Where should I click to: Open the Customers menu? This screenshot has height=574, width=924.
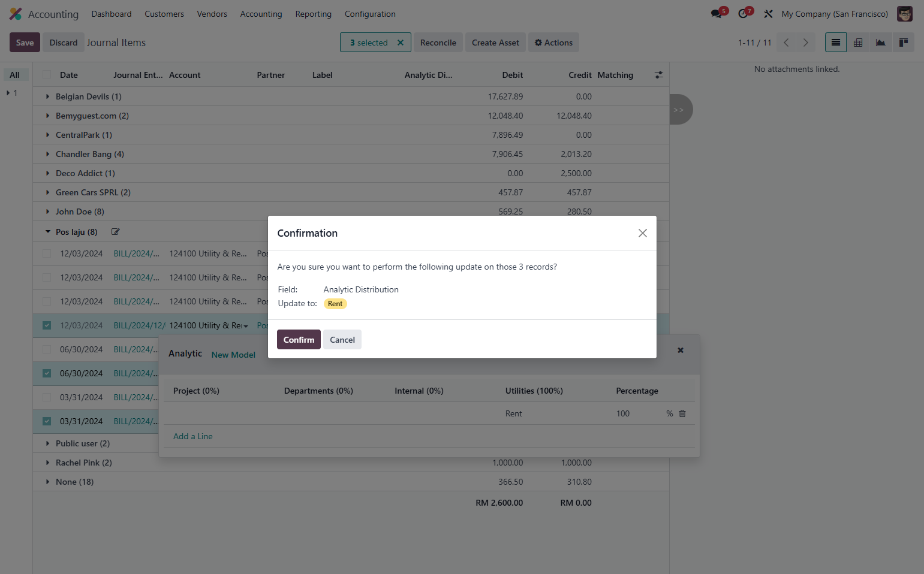(x=164, y=14)
